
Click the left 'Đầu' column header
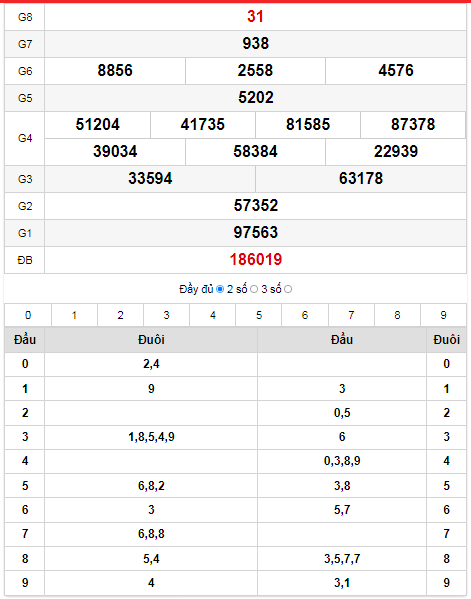(25, 340)
